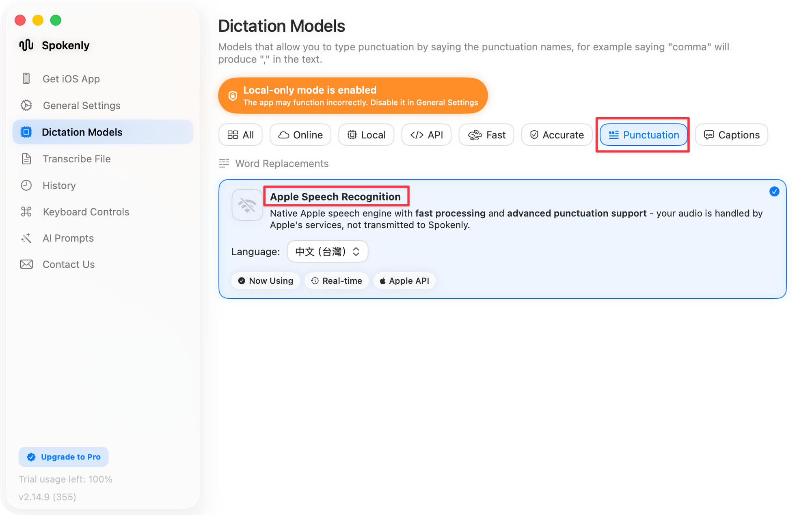Open the History panel

(59, 185)
